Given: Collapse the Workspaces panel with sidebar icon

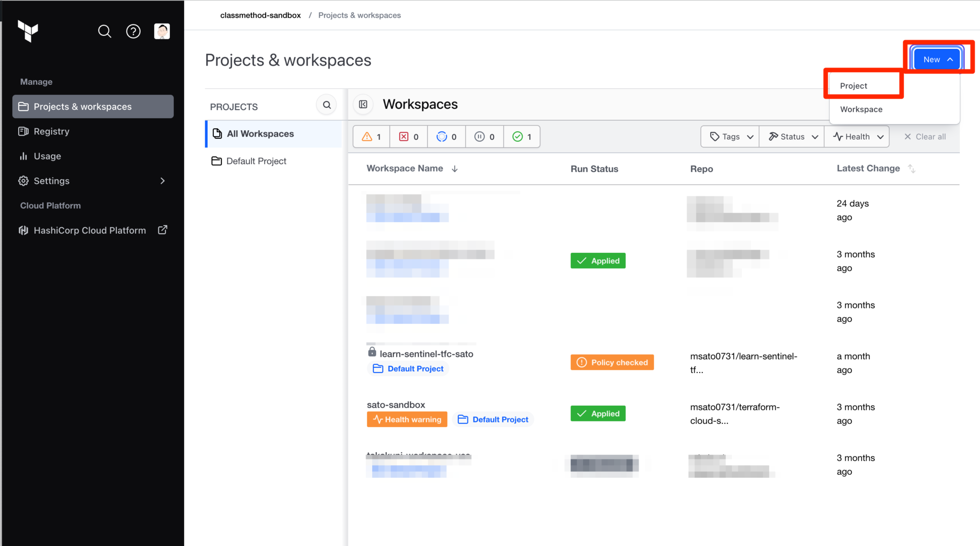Looking at the screenshot, I should click(363, 104).
